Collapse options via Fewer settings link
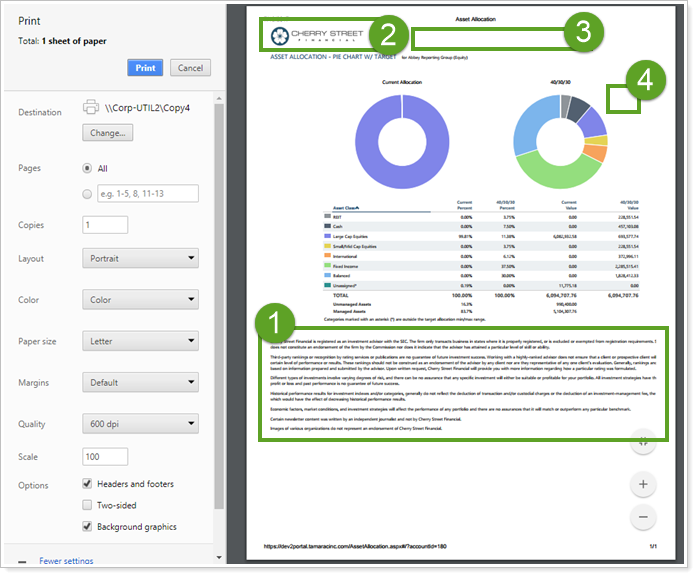Screen dimensions: 697x577 click(x=65, y=561)
